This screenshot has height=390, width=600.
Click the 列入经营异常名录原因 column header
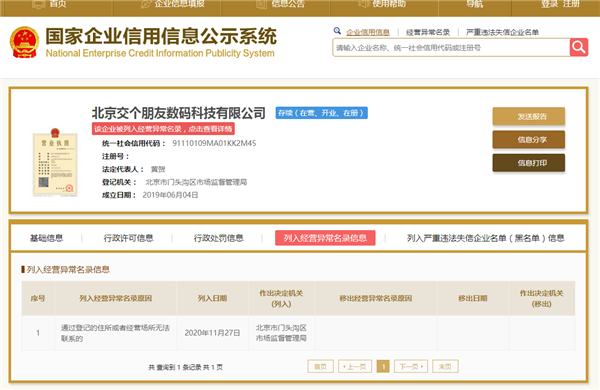coord(116,299)
